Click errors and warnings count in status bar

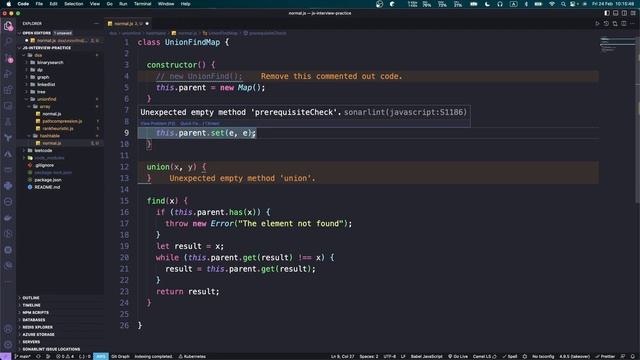click(x=65, y=356)
